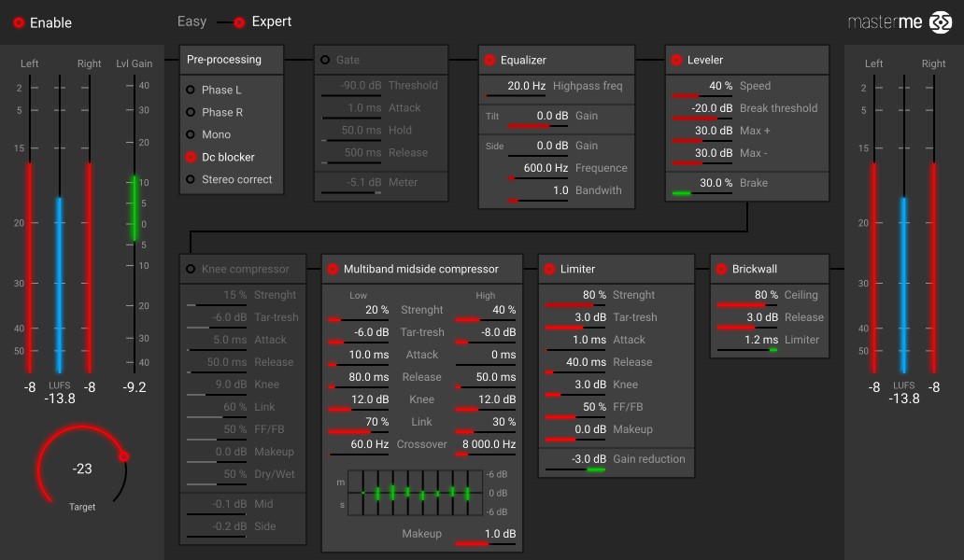Adjust the Target loudness knob

point(81,469)
